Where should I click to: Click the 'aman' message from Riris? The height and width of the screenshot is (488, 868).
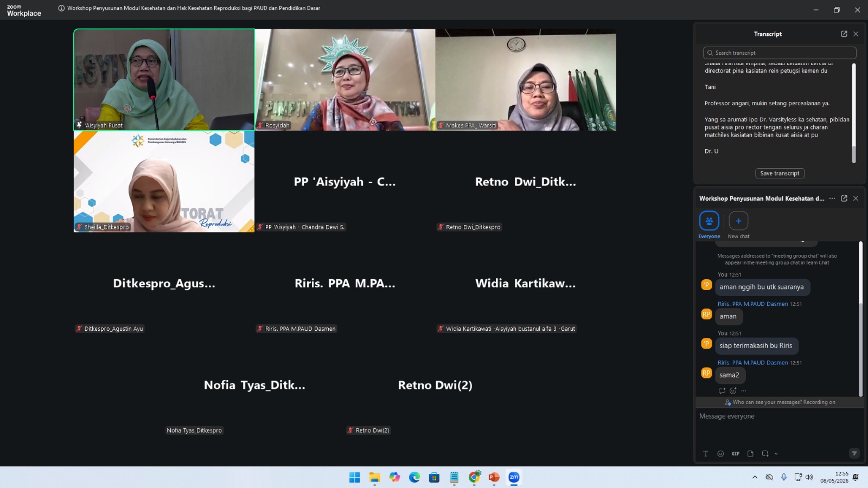[728, 317]
